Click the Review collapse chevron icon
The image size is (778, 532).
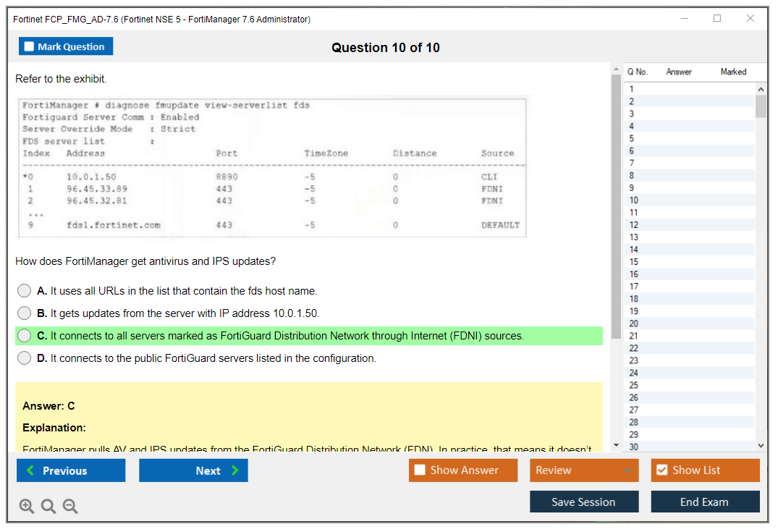click(x=627, y=470)
